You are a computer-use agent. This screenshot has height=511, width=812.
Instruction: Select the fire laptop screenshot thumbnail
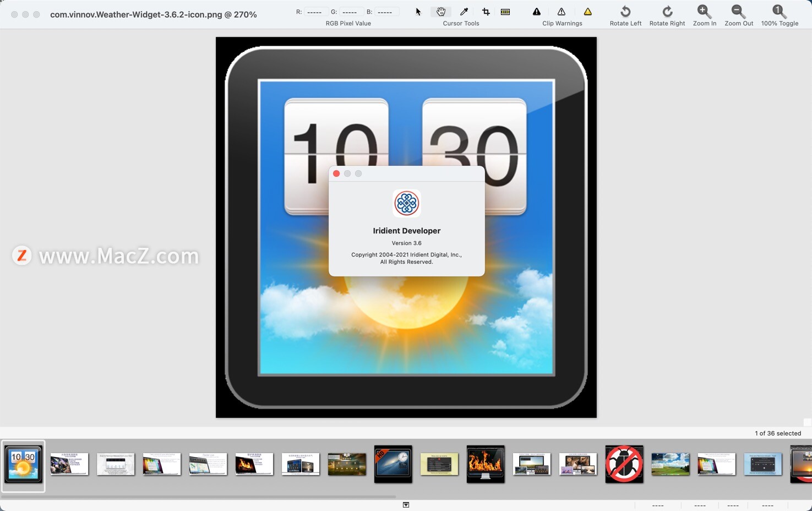[x=254, y=464]
